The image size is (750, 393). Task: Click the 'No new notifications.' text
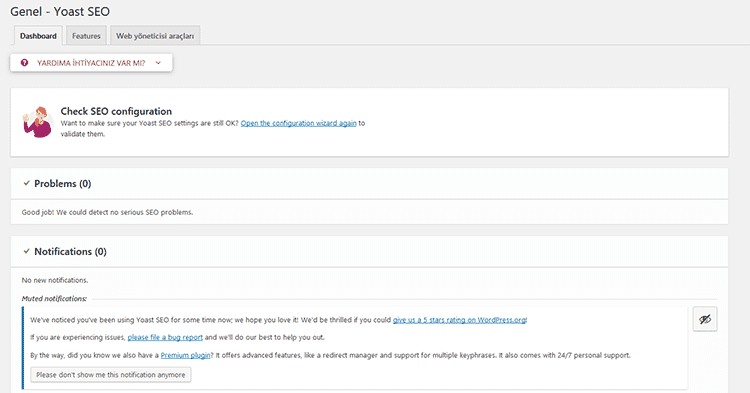(55, 280)
